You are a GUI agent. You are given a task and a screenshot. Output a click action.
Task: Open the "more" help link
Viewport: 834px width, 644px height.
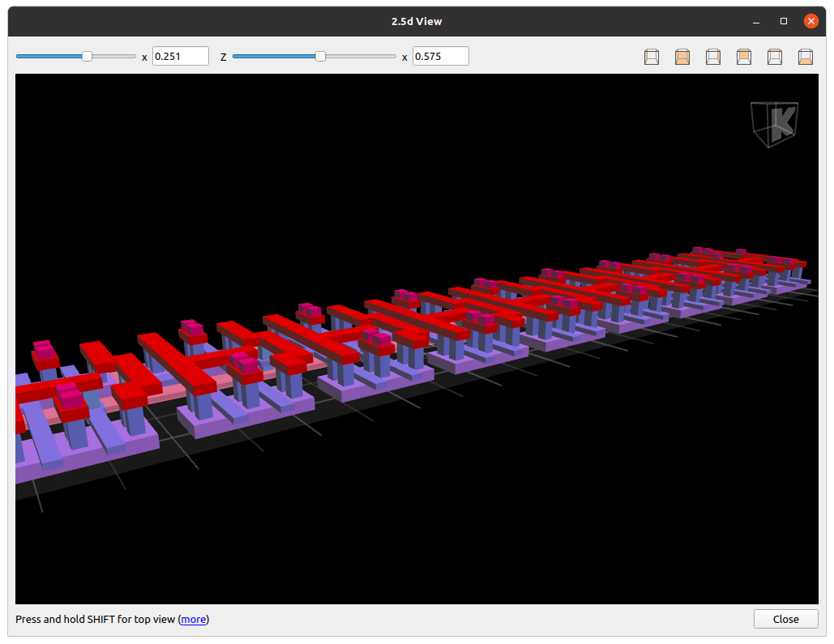tap(193, 620)
